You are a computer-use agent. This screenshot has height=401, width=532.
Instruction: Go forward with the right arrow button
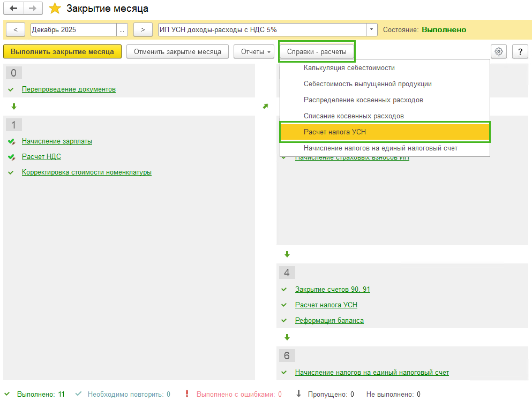coord(33,9)
